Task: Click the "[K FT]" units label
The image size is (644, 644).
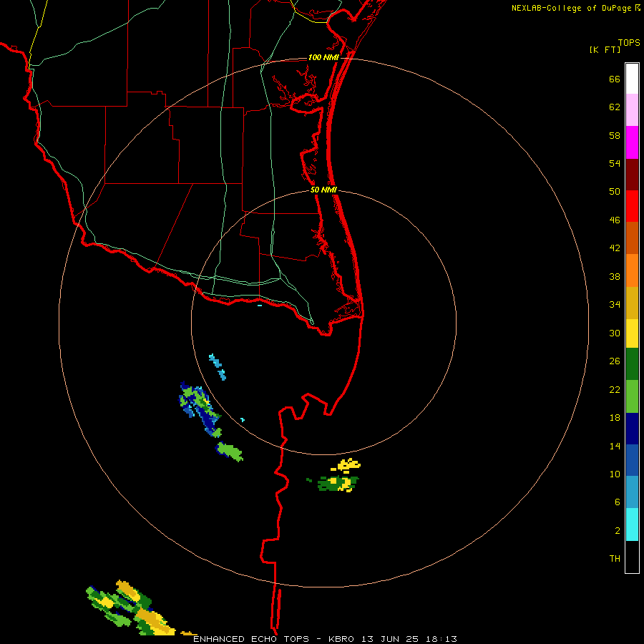Action: coord(605,49)
